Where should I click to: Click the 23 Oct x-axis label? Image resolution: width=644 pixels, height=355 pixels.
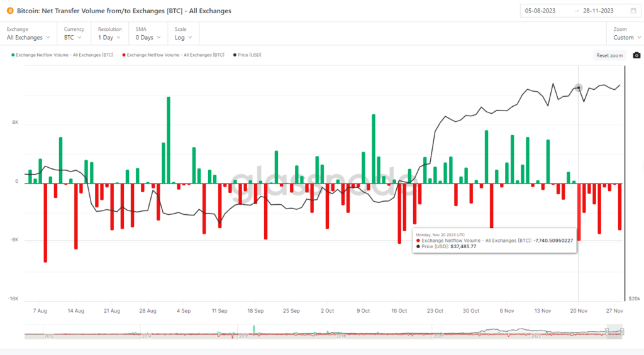tap(435, 310)
